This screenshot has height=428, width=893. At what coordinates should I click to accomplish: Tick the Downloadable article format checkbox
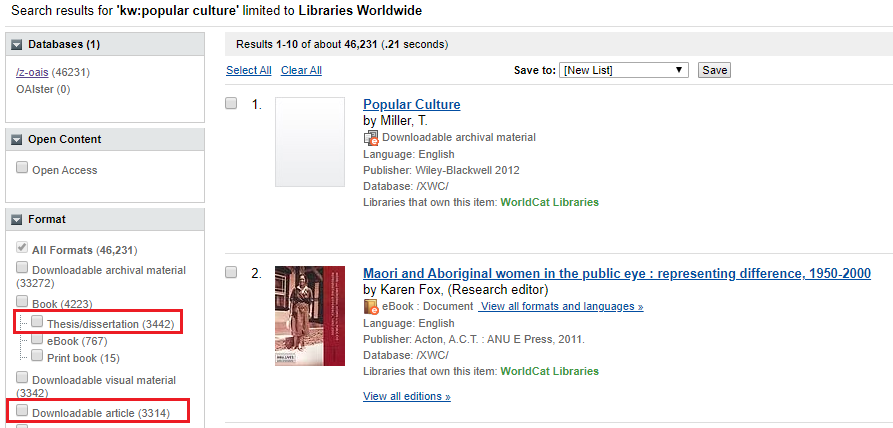tap(22, 411)
